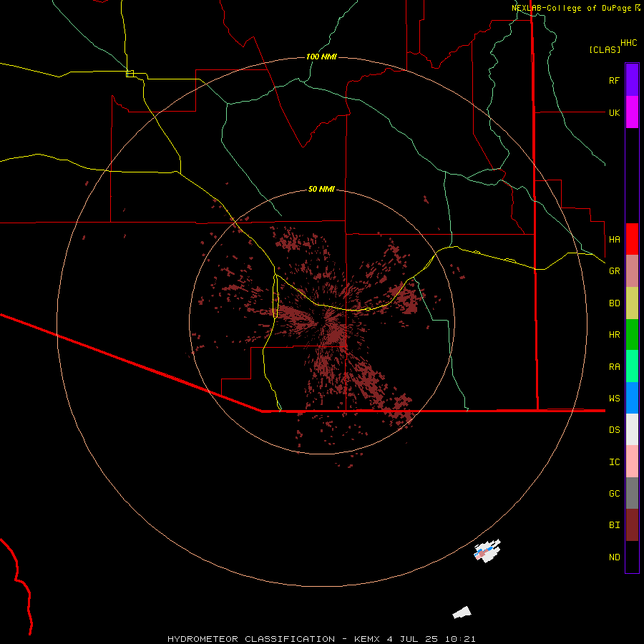This screenshot has width=644, height=644.
Task: Click the "HHC" product code text
Action: tap(628, 43)
